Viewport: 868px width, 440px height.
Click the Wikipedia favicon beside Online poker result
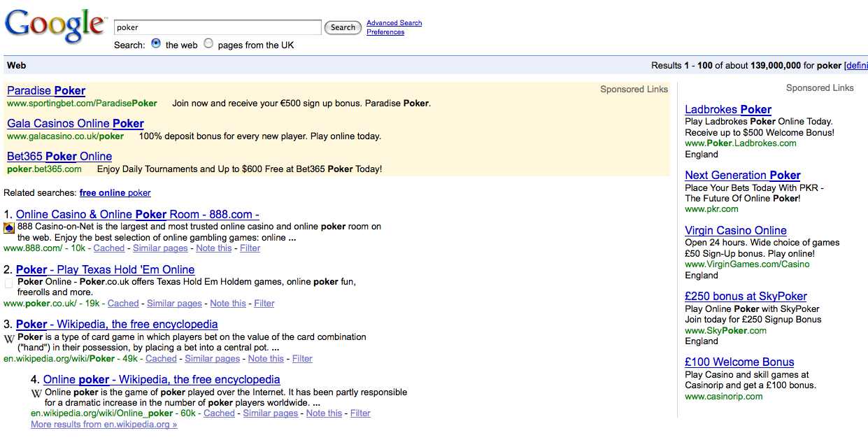(36, 394)
